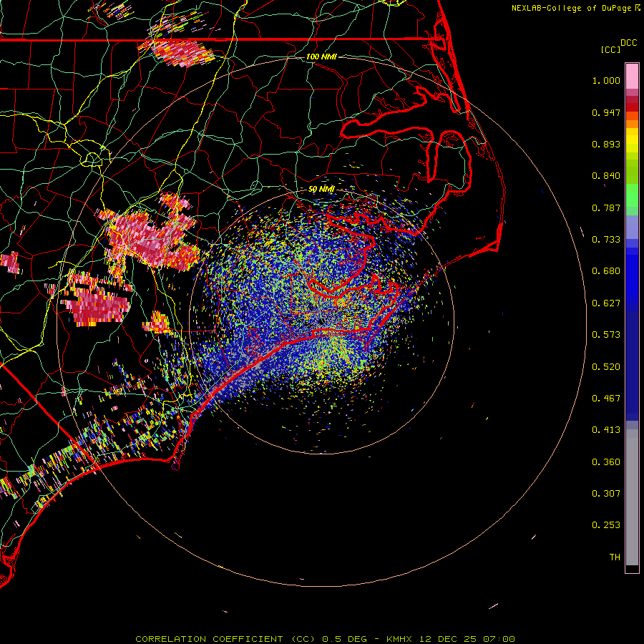
Task: Select the 0.573 scale value
Action: tap(606, 335)
